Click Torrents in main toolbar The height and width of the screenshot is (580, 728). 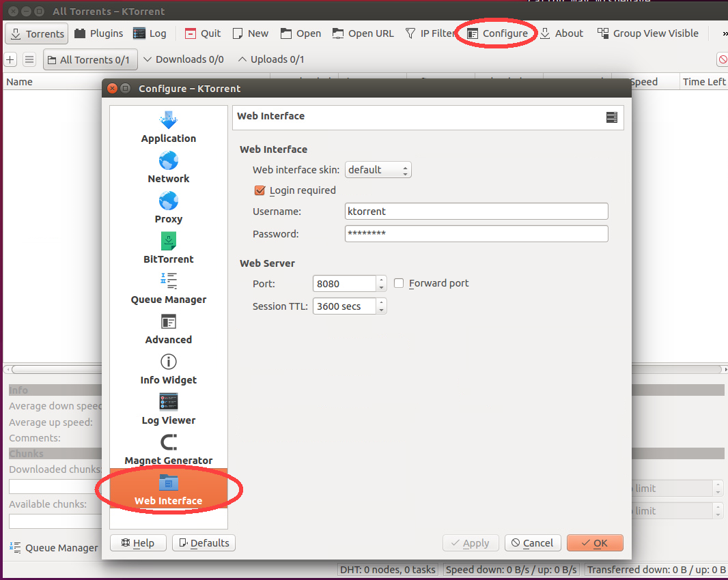[x=37, y=33]
